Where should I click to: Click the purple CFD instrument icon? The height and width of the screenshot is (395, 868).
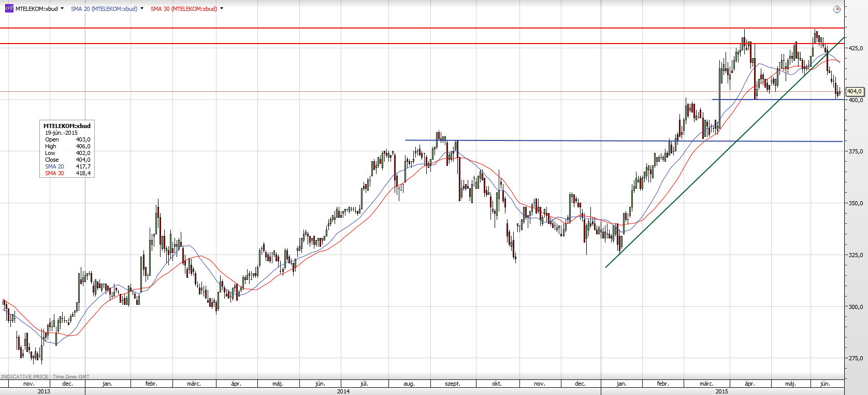[x=9, y=8]
